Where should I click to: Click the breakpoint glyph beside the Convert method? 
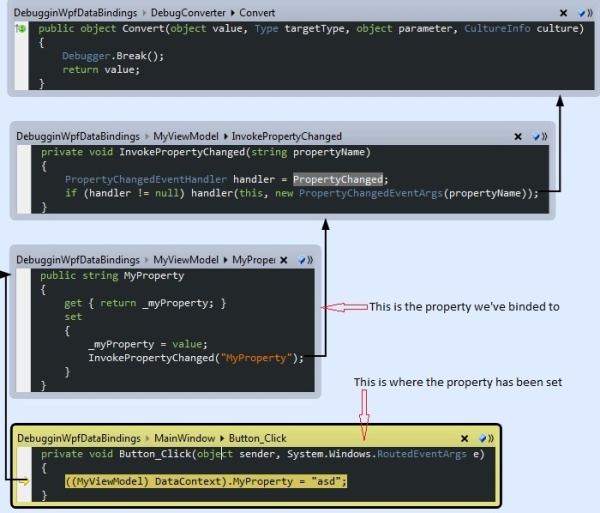click(20, 29)
